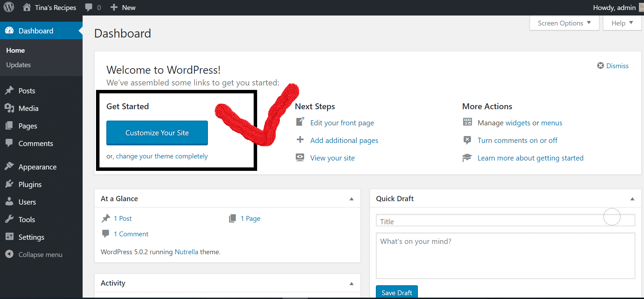Click the Collapse menu label
Viewport: 644px width, 299px height.
pyautogui.click(x=40, y=255)
